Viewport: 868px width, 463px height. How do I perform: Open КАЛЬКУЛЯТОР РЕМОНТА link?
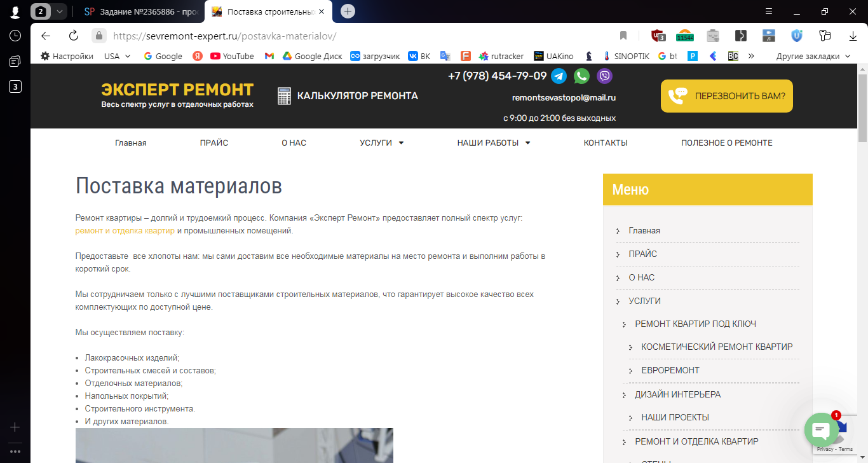click(x=348, y=96)
